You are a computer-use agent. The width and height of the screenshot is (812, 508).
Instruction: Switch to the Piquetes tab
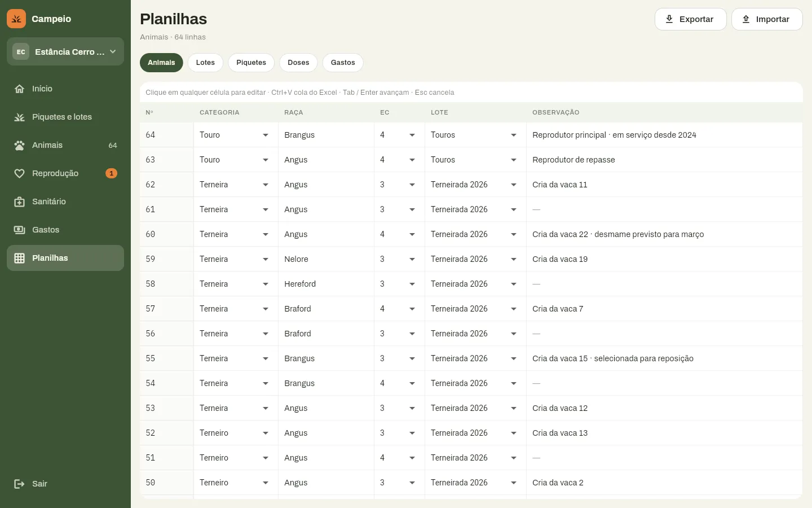pos(251,63)
